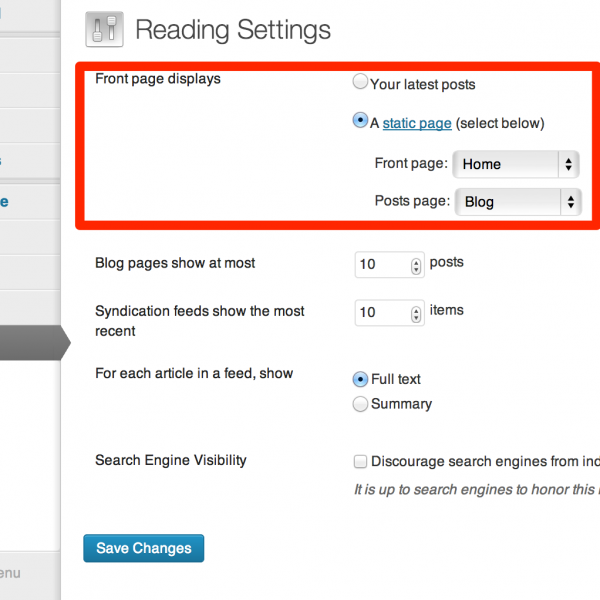The height and width of the screenshot is (600, 600).
Task: Expand the Front page dropdown showing Home
Action: (x=516, y=164)
